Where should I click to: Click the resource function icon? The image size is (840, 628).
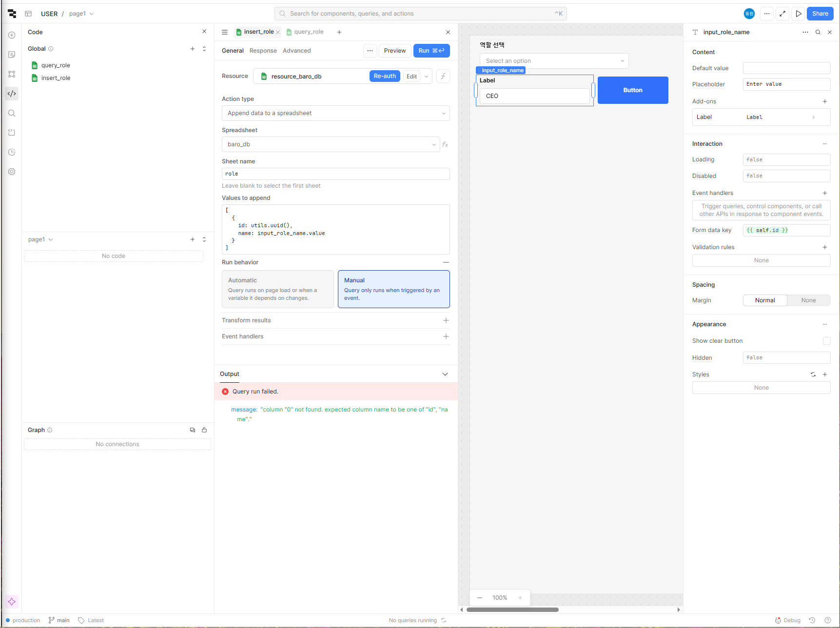443,76
